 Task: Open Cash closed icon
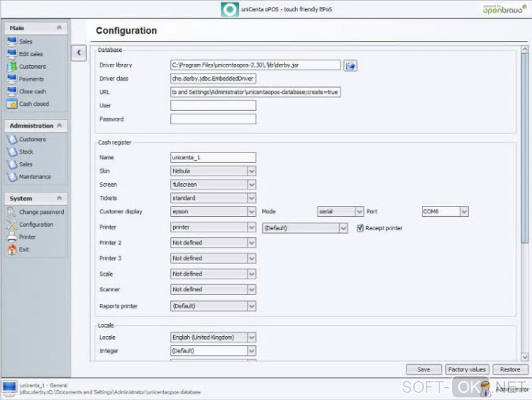(x=11, y=104)
